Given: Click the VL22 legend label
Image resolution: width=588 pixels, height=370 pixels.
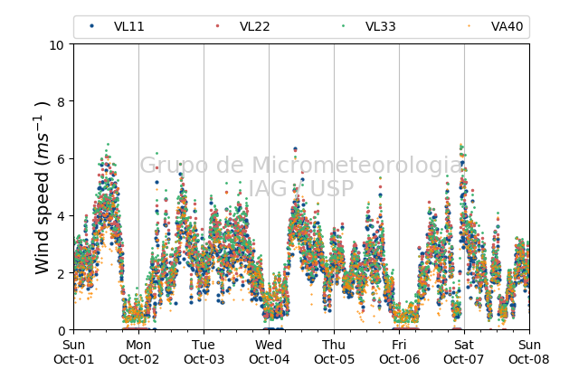Looking at the screenshot, I should pyautogui.click(x=254, y=26).
